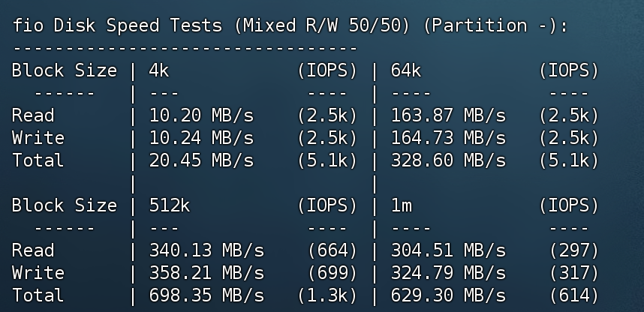Click the 340.13 MB/s 512k read value
This screenshot has width=644, height=312.
pos(206,250)
